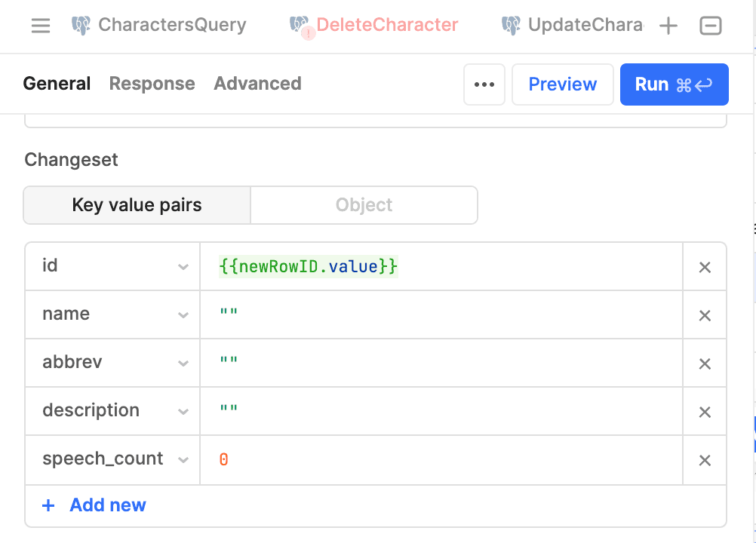Image resolution: width=756 pixels, height=543 pixels.
Task: Collapse the query editor panel
Action: point(710,26)
